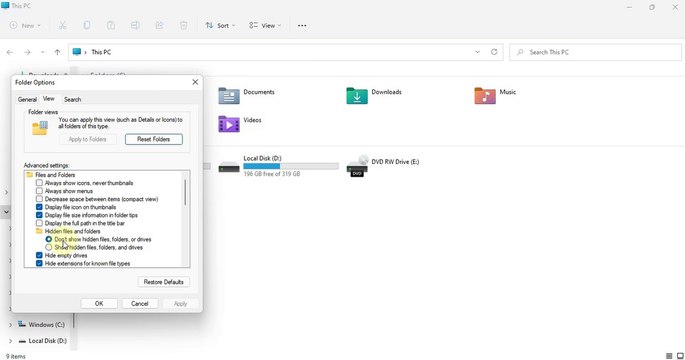Viewport: 685px width, 360px height.
Task: Uncheck Display file icon on thumbnails
Action: (39, 207)
